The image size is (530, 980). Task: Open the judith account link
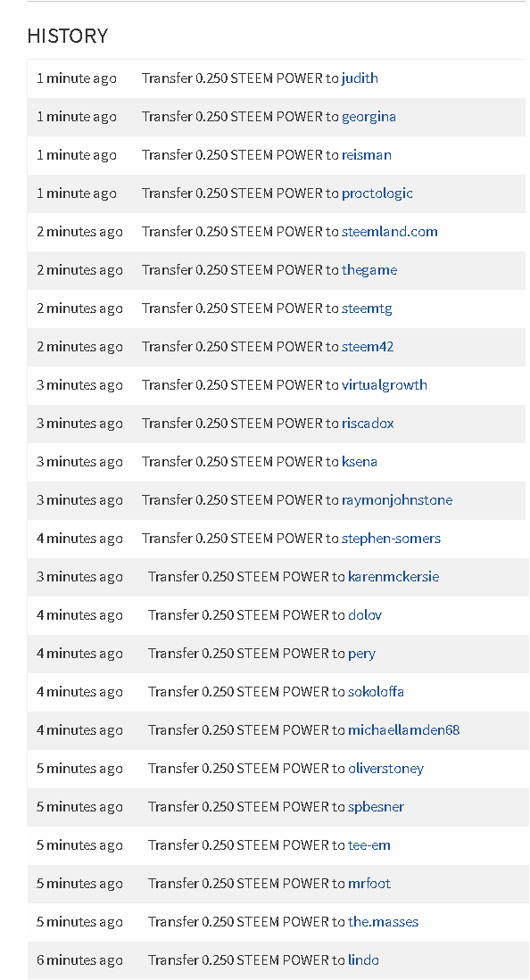[360, 78]
